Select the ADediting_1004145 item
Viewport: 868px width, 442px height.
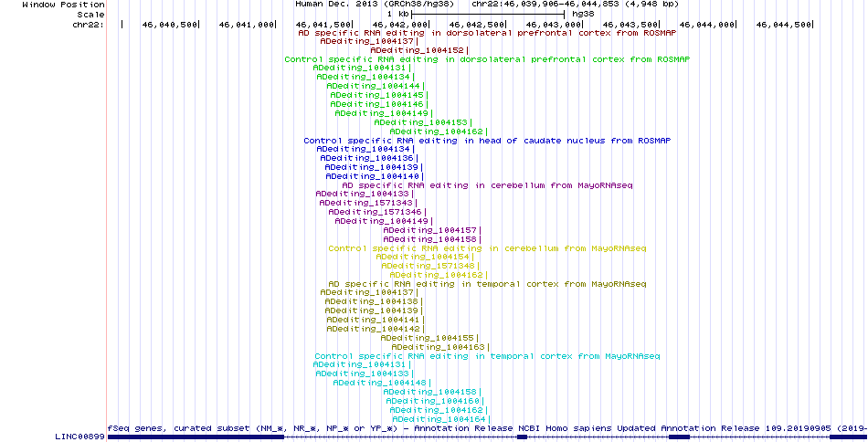pyautogui.click(x=378, y=95)
